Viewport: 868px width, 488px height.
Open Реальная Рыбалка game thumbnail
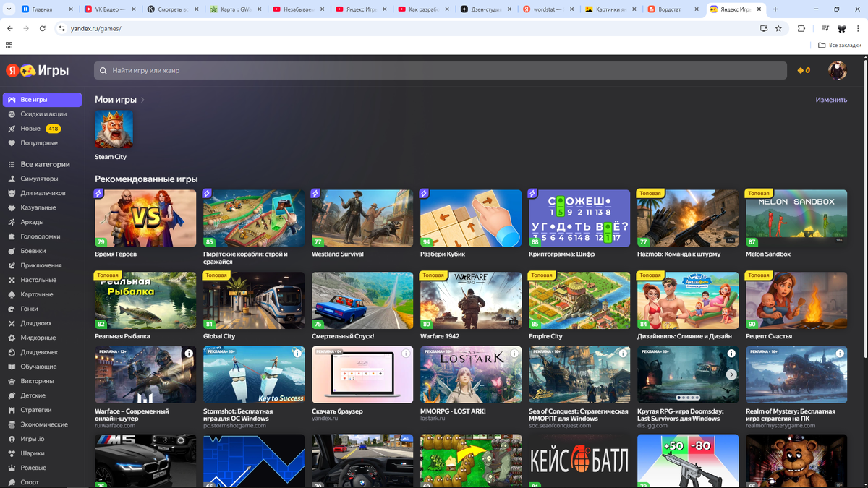coord(145,301)
